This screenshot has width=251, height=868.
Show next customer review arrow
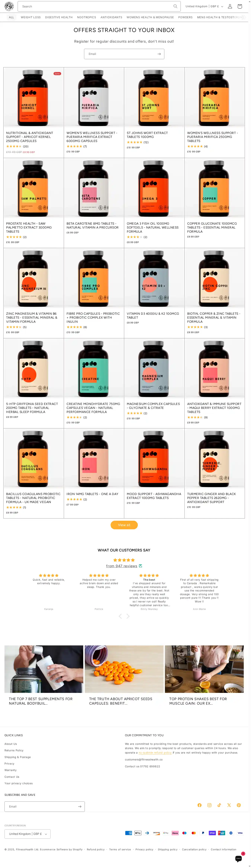[128, 616]
